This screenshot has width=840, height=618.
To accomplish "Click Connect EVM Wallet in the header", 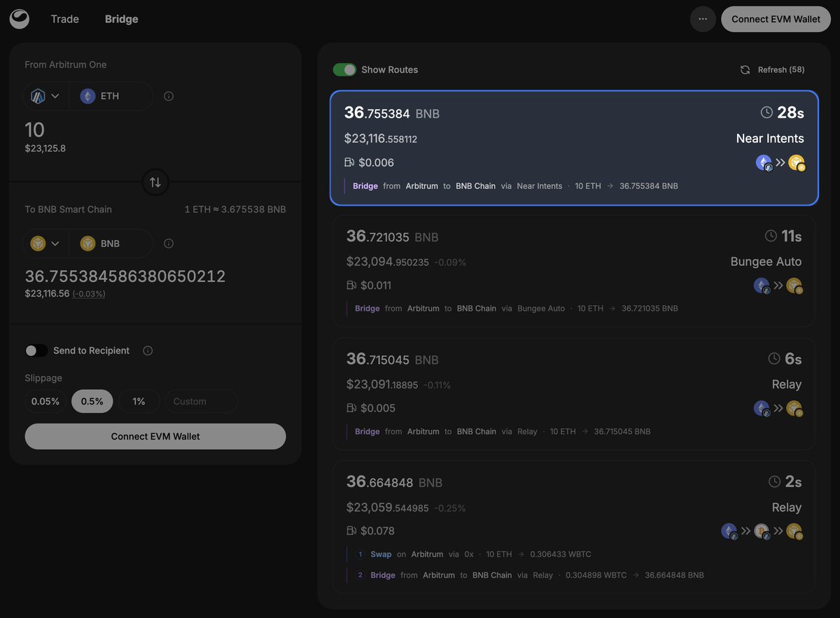I will point(776,19).
